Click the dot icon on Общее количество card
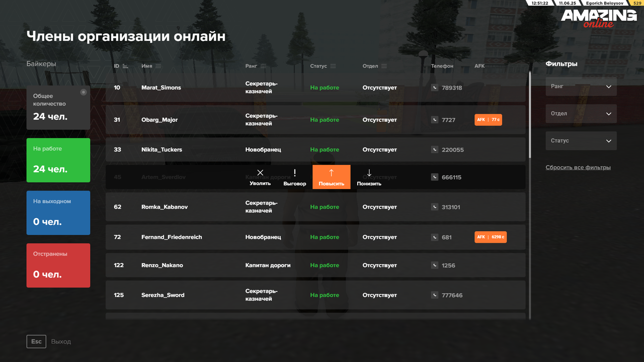644x362 pixels. (x=84, y=92)
